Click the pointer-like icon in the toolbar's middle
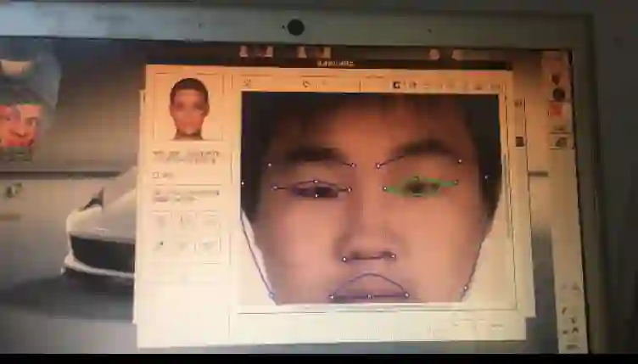The height and width of the screenshot is (364, 638). (x=306, y=84)
